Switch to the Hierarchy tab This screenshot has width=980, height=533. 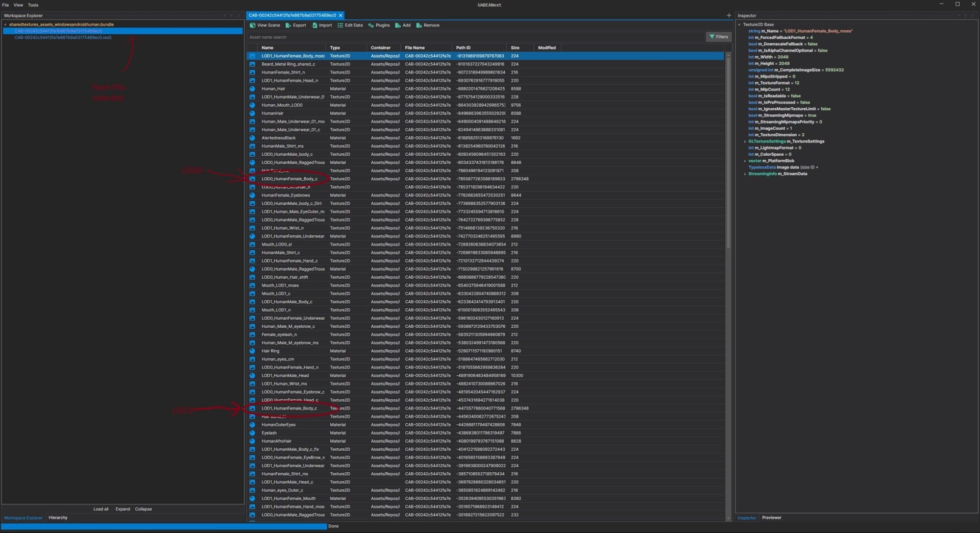click(58, 518)
